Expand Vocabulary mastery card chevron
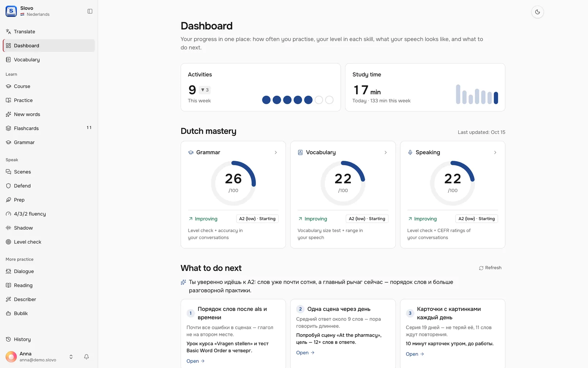The image size is (588, 368). pyautogui.click(x=386, y=152)
